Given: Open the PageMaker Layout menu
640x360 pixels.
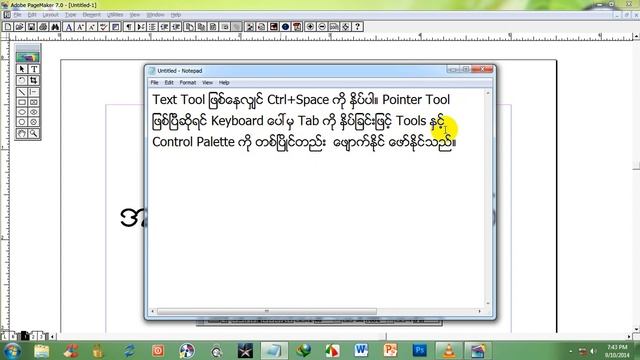Looking at the screenshot, I should [x=51, y=15].
